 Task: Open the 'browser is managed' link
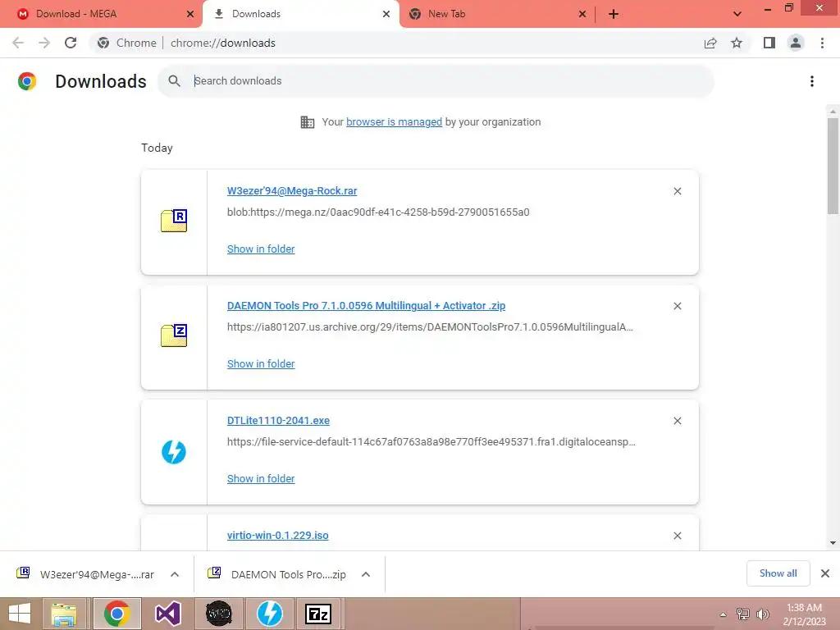click(395, 122)
